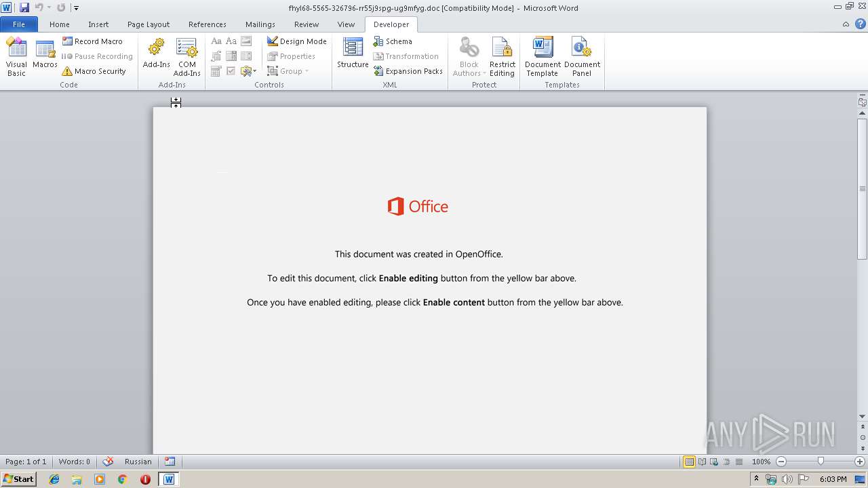The height and width of the screenshot is (488, 868).
Task: Open zoom dialog via 100% label
Action: coord(761,462)
